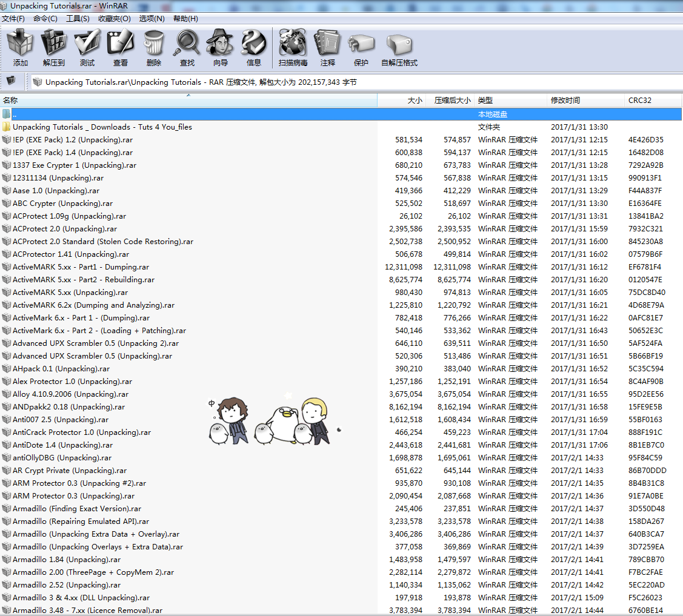Select 'Armadillo (Finding Exact Version).rar'
This screenshot has height=616, width=683.
(77, 508)
